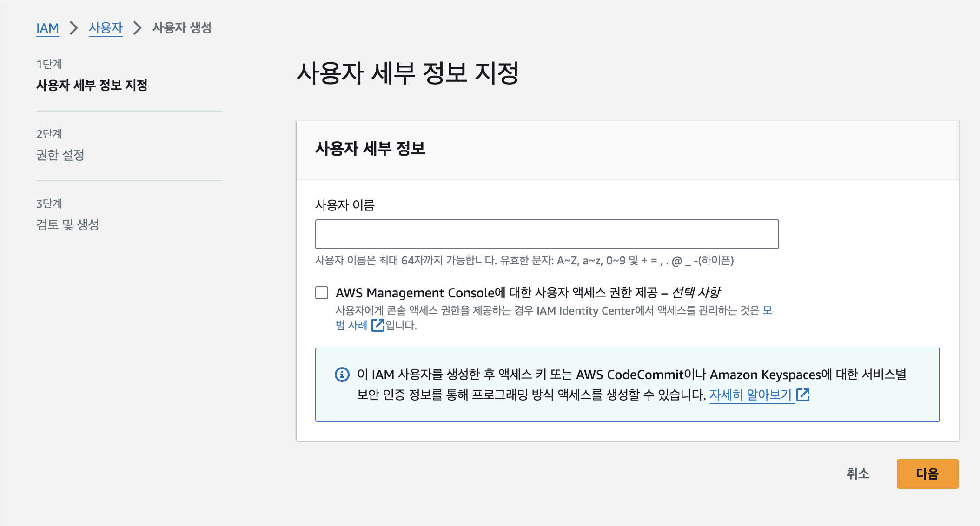The image size is (980, 526).
Task: Click the 사용자 생성 breadcrumb text
Action: (182, 28)
